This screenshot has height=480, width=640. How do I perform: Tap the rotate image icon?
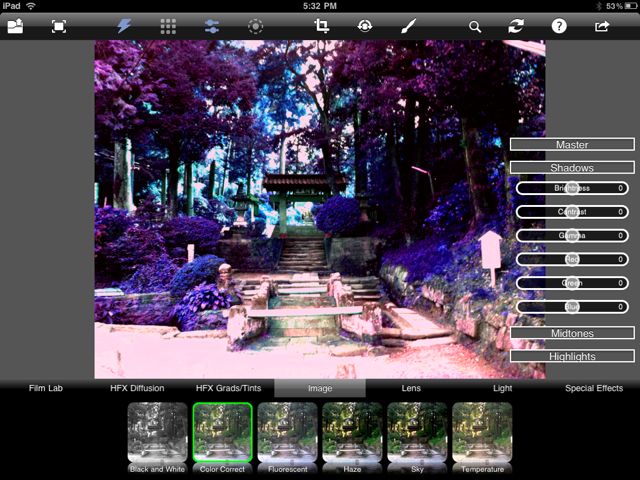364,26
